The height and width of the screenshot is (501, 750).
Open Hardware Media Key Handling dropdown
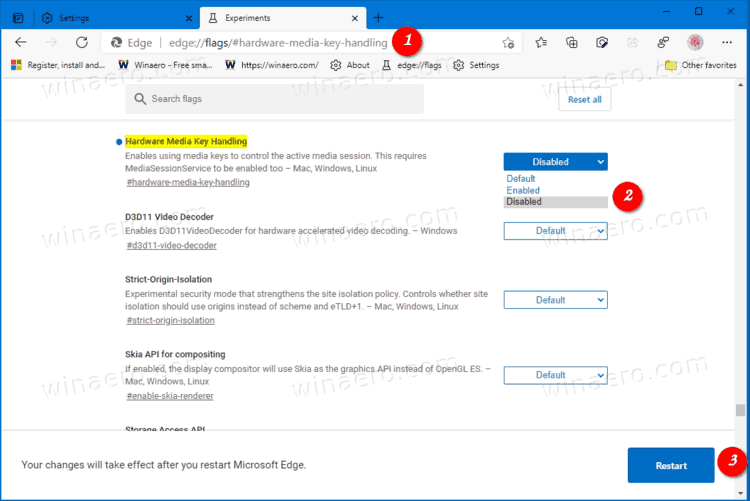(555, 162)
